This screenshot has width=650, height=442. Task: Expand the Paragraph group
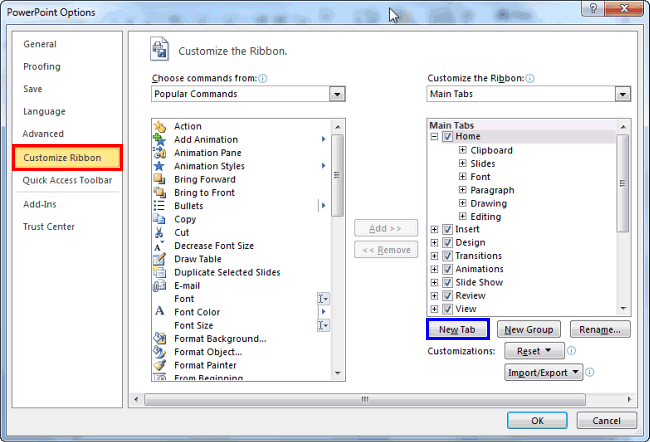point(463,190)
